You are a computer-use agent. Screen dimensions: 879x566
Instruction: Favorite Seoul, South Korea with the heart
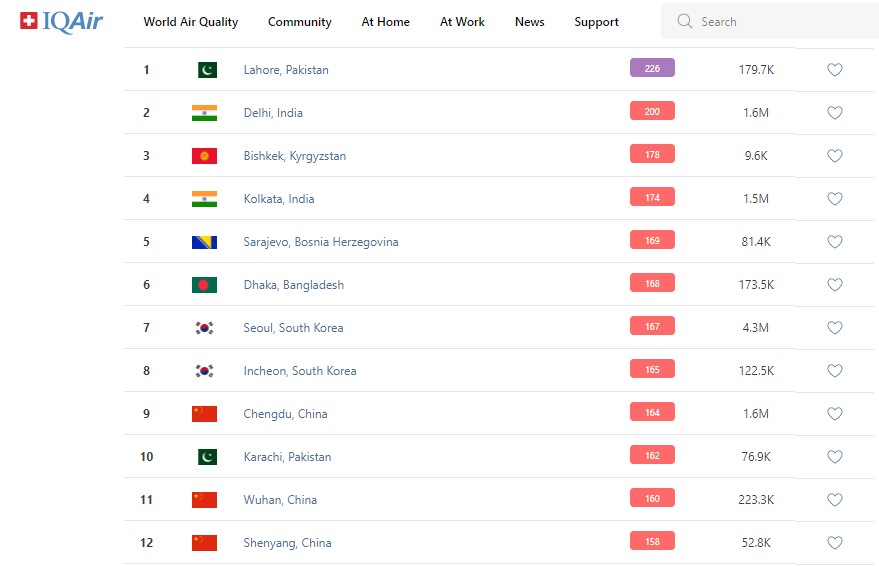(835, 328)
